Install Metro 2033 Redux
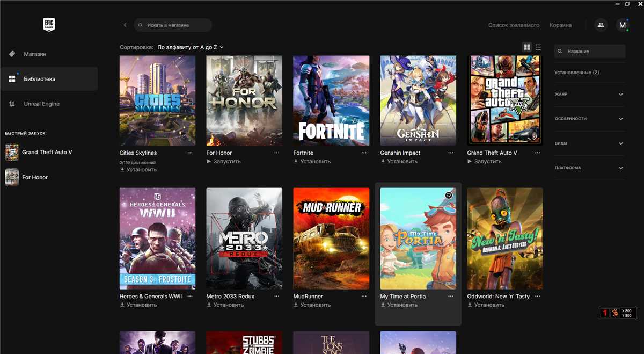 click(225, 305)
